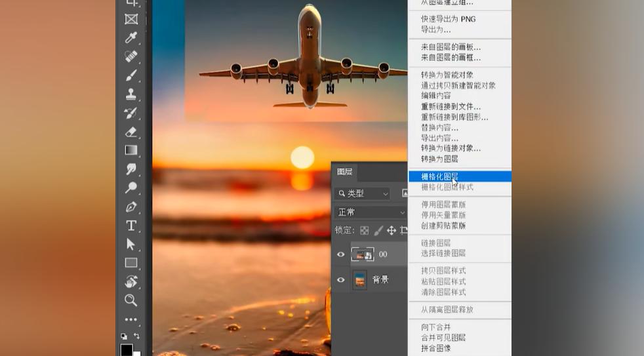The image size is (644, 356).
Task: Select the Dodge tool
Action: click(131, 188)
